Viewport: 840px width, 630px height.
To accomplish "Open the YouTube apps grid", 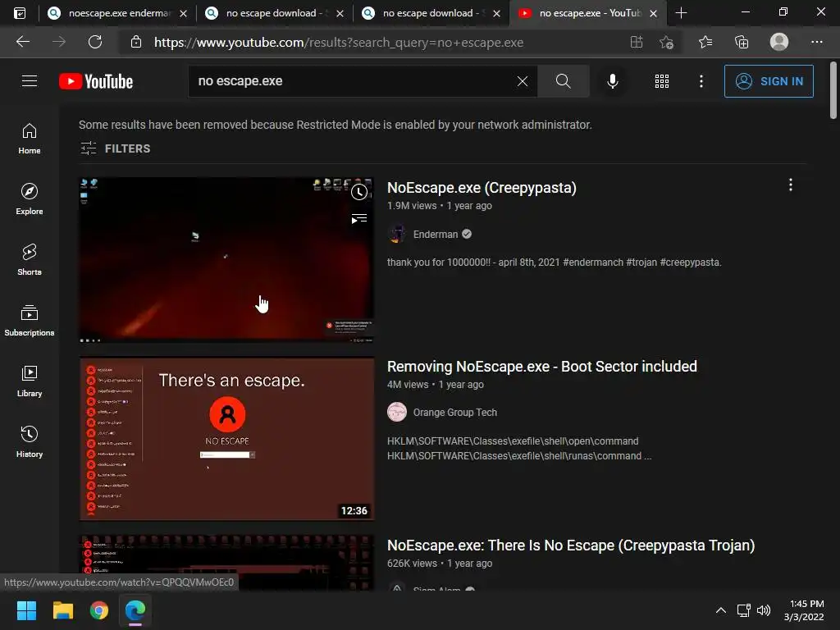I will [x=662, y=81].
